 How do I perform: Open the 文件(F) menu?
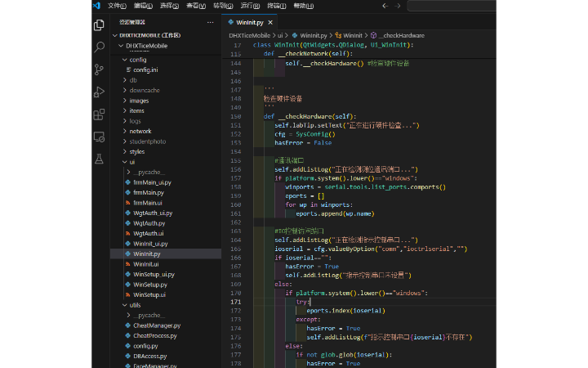click(x=117, y=6)
